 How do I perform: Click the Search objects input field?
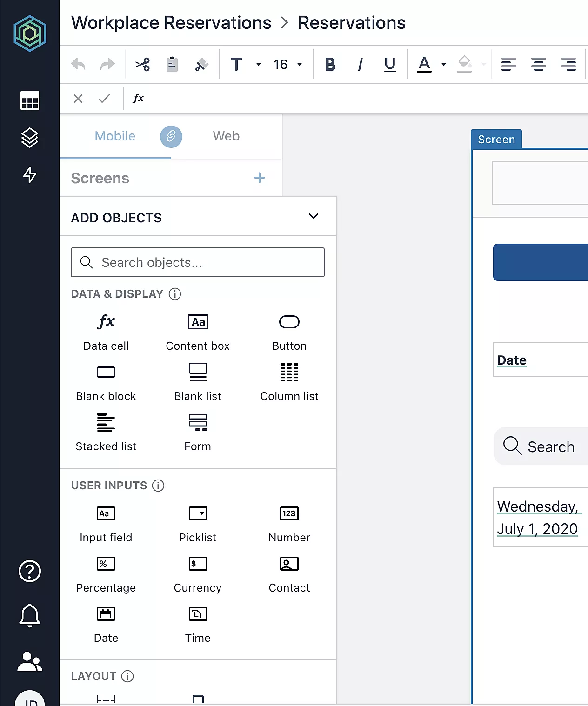pos(198,262)
